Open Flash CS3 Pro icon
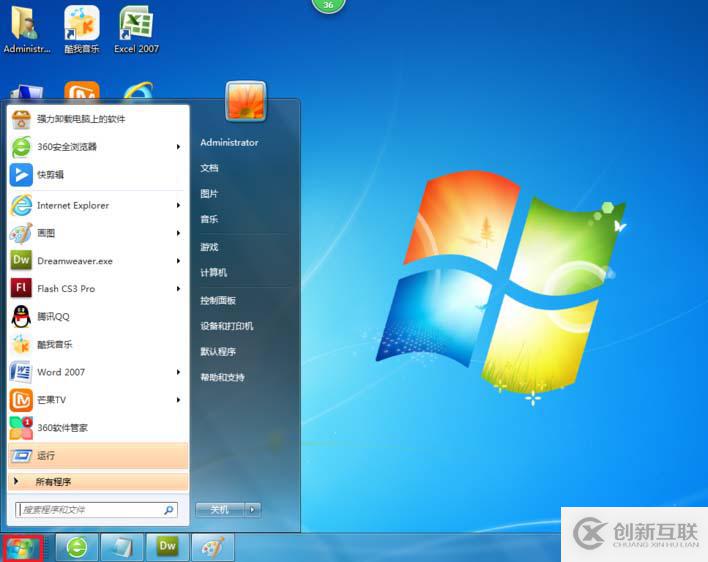Image resolution: width=708 pixels, height=562 pixels. (x=21, y=288)
